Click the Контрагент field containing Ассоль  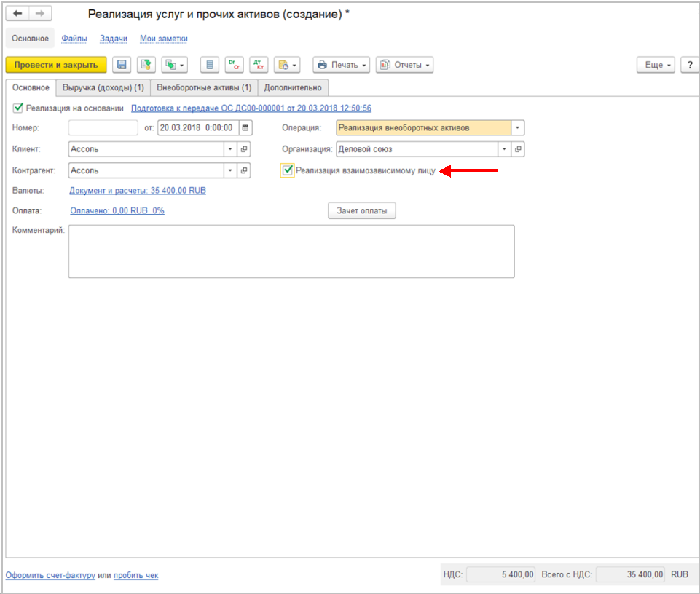click(x=146, y=170)
